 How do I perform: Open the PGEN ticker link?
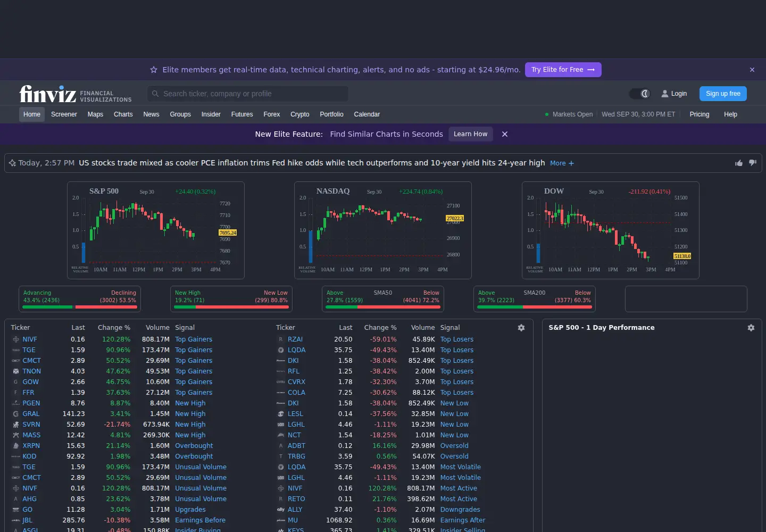31,403
